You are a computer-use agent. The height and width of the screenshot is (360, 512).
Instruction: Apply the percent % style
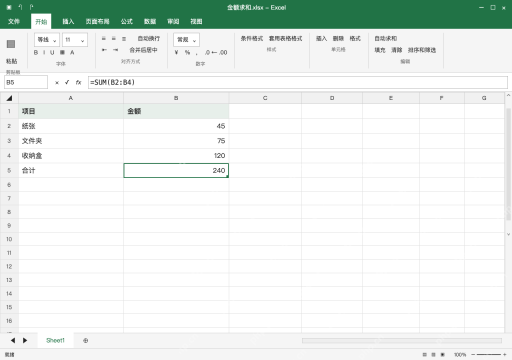tap(187, 52)
